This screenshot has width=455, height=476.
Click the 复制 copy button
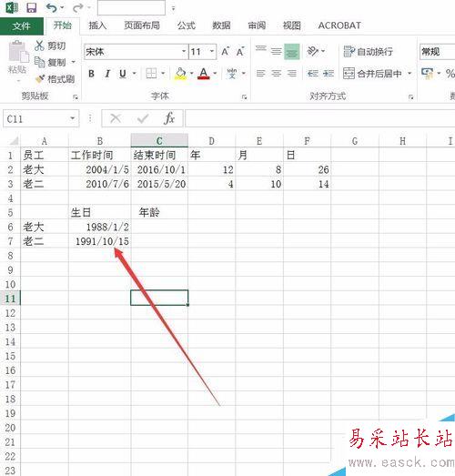click(50, 62)
